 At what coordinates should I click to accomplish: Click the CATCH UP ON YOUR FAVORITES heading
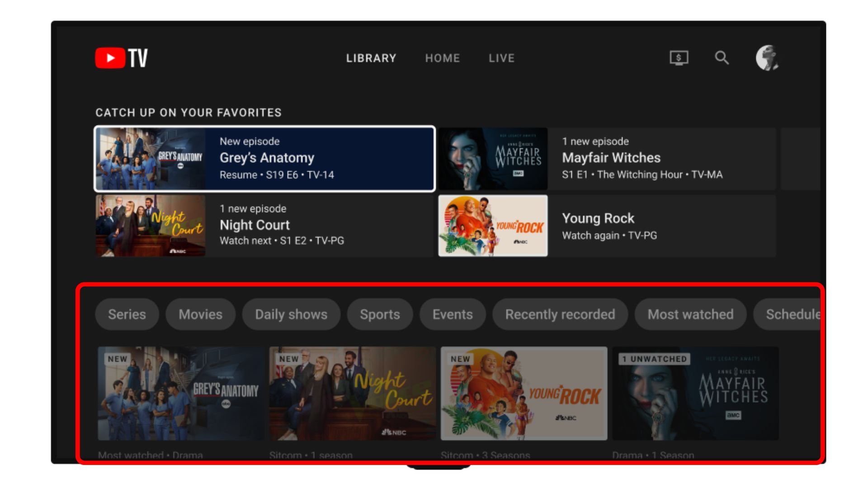point(189,113)
